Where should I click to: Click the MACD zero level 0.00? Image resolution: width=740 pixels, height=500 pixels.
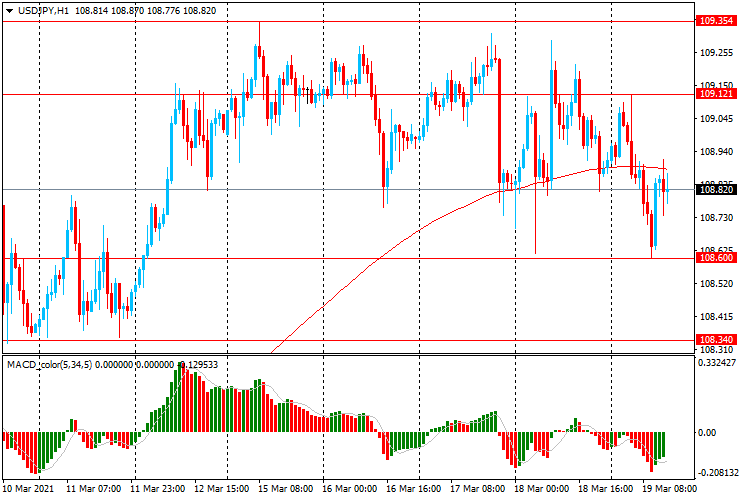[706, 432]
